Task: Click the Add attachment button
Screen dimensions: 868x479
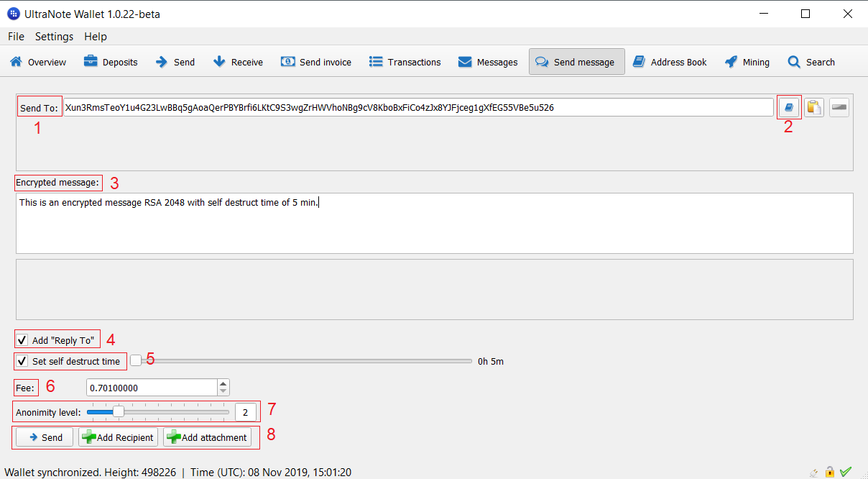Action: (x=207, y=437)
